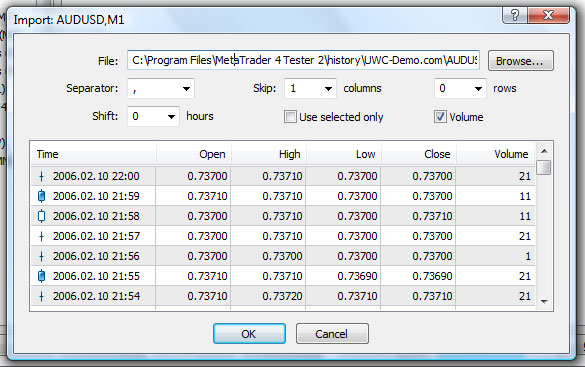This screenshot has height=367, width=585.
Task: Click the High column header
Action: (269, 154)
